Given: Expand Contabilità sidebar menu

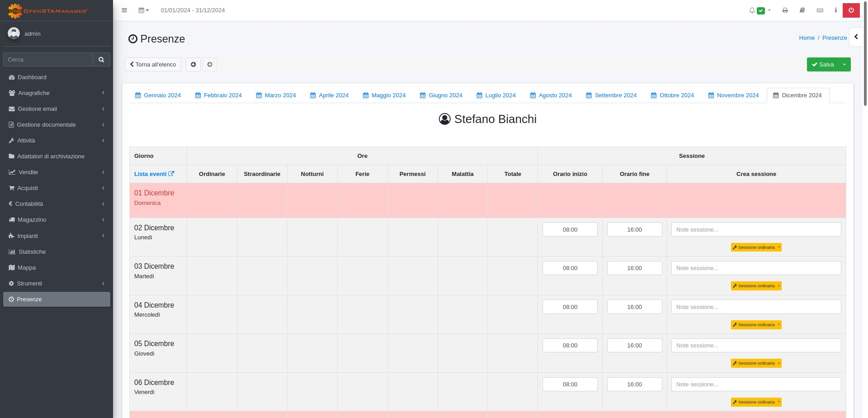Looking at the screenshot, I should 57,204.
